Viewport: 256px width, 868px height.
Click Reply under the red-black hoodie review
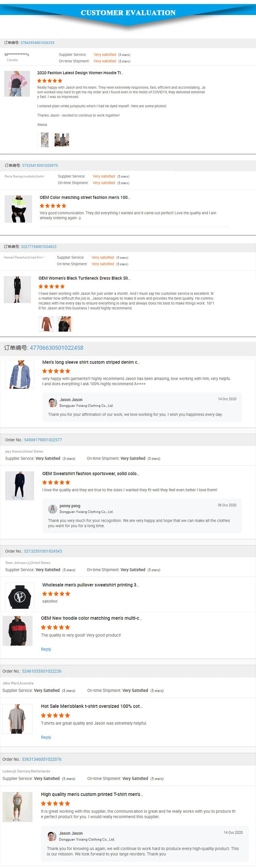pos(46,649)
